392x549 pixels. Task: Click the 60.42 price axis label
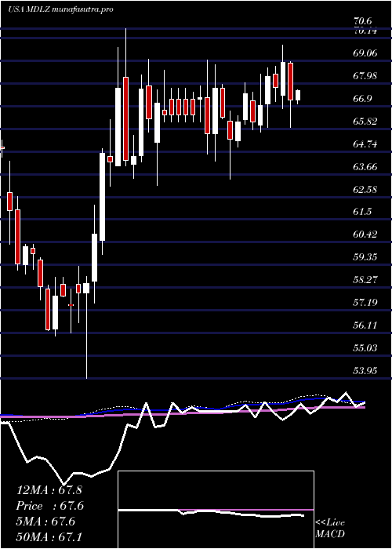pos(366,235)
